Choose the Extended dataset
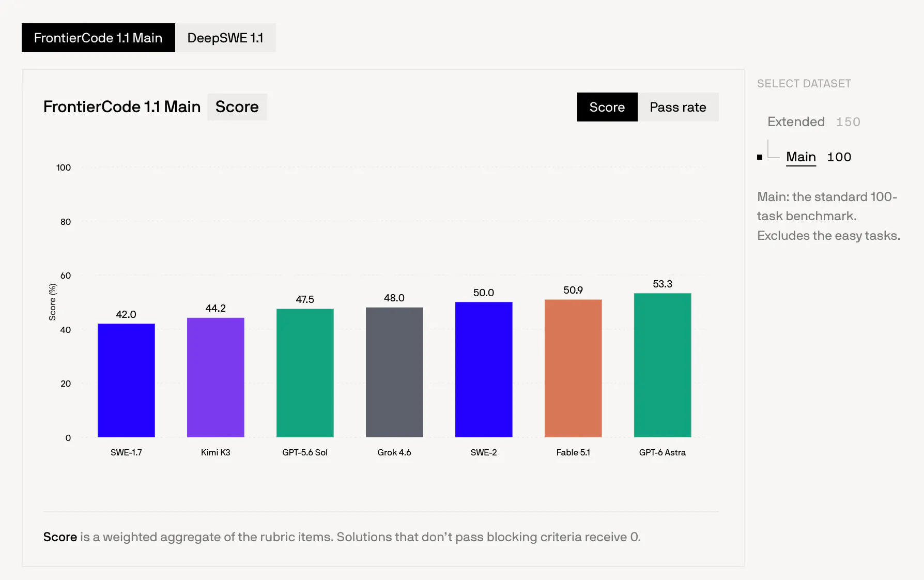The width and height of the screenshot is (924, 580). pyautogui.click(x=796, y=121)
